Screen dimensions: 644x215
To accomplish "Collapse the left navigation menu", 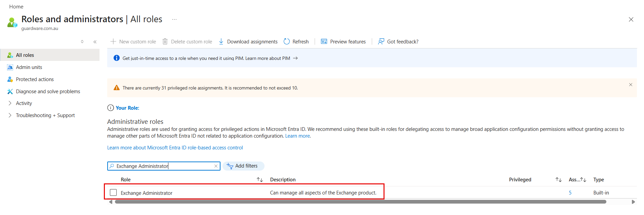I will [x=95, y=42].
